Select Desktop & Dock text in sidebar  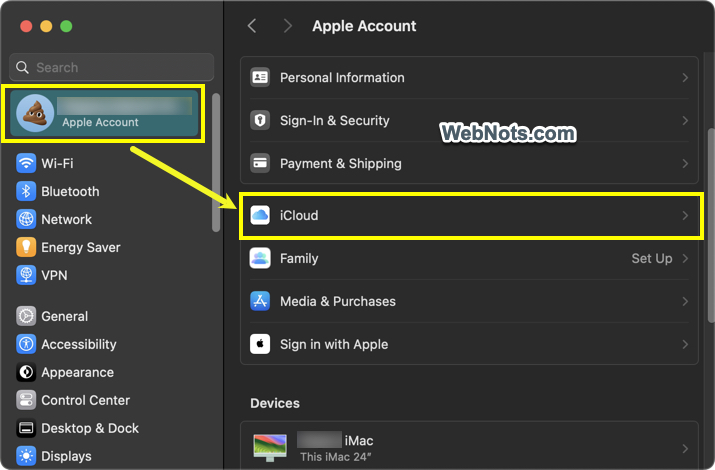click(90, 428)
